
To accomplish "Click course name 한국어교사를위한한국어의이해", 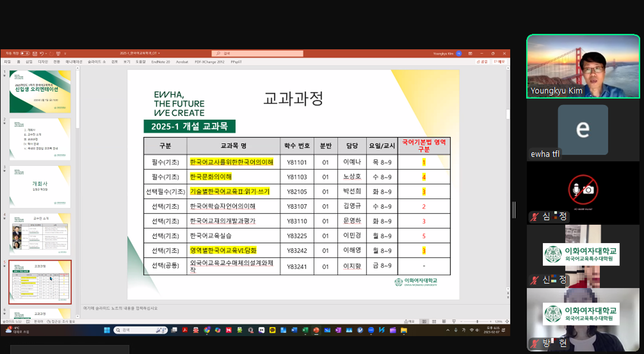I will [x=232, y=162].
